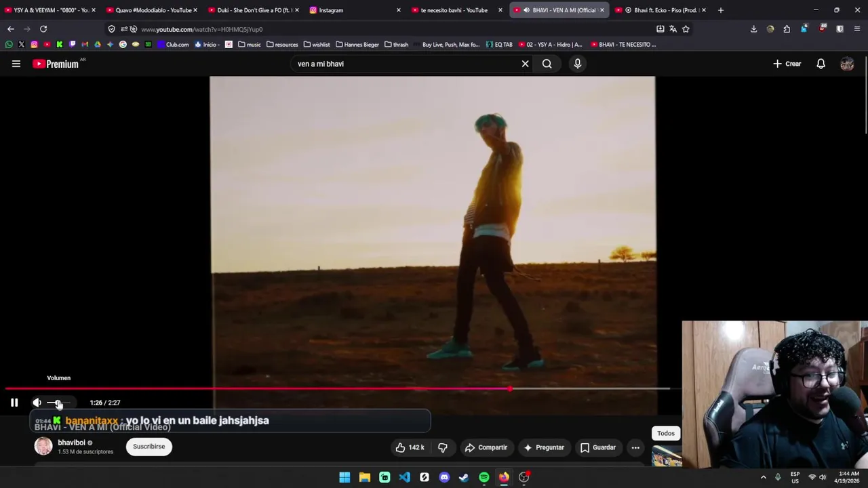
Task: Show hidden system tray icons chevron
Action: coord(763,477)
